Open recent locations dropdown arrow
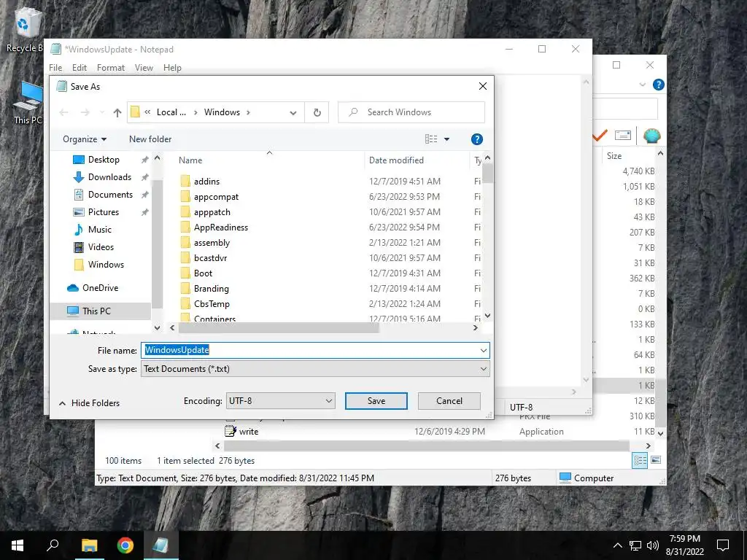This screenshot has height=560, width=747. coord(102,112)
